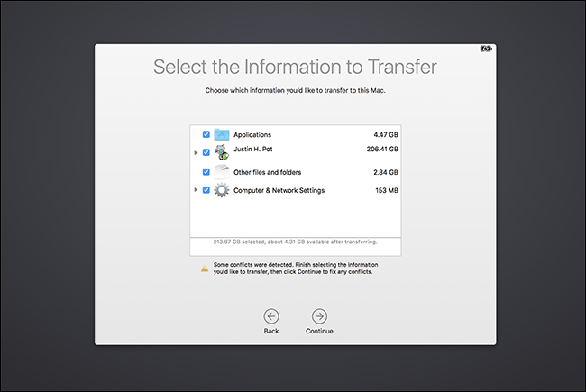Click the Applications folder icon
This screenshot has width=586, height=392.
point(221,134)
